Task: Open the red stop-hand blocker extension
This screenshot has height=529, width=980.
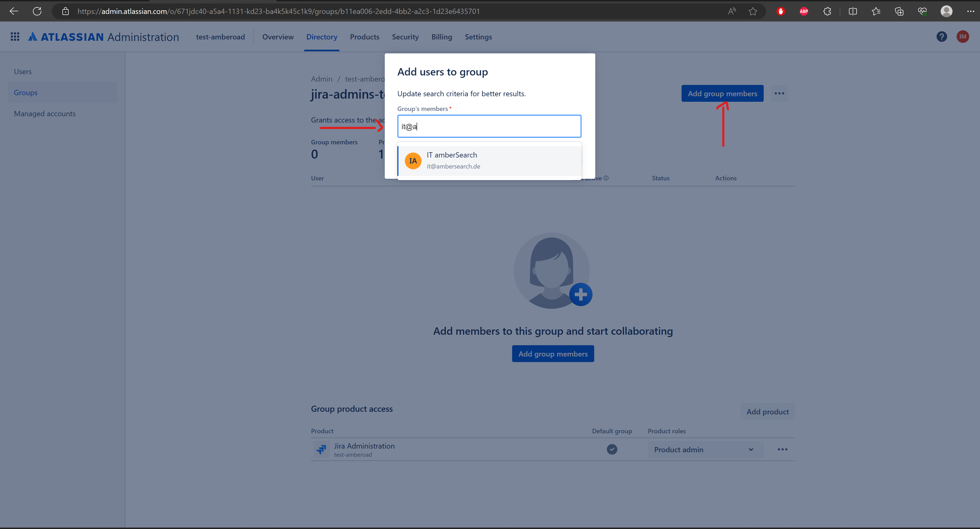Action: pos(781,11)
